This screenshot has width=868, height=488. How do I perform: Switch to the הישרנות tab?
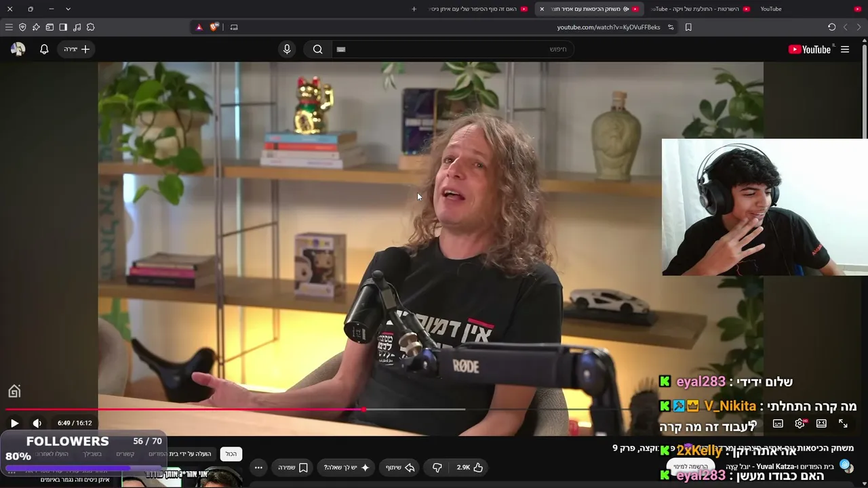click(x=700, y=9)
